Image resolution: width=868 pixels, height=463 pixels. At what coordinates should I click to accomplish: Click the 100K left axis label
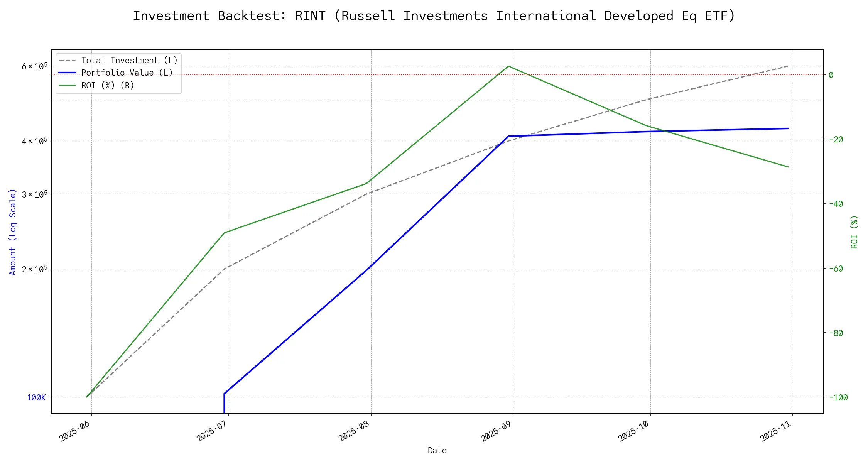[x=36, y=397]
